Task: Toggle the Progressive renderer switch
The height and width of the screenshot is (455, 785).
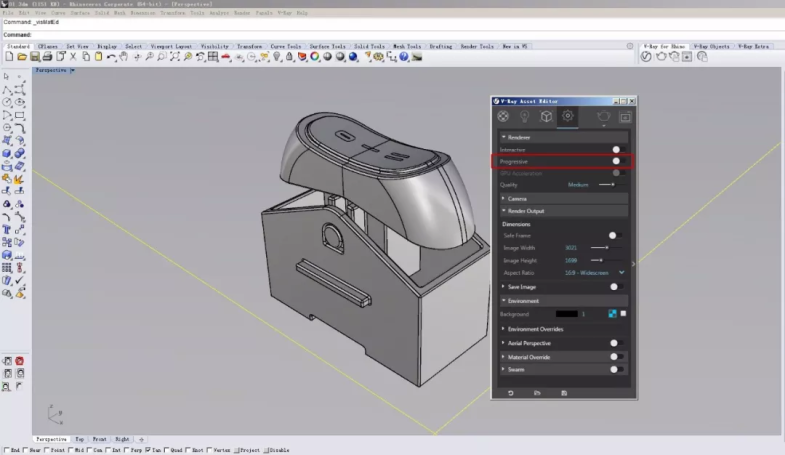Action: tap(617, 161)
